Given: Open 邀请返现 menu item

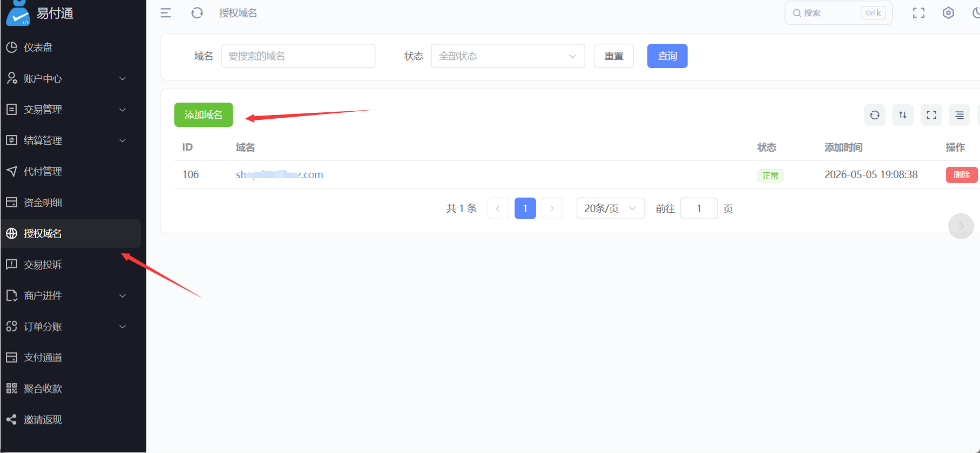Looking at the screenshot, I should pyautogui.click(x=71, y=420).
